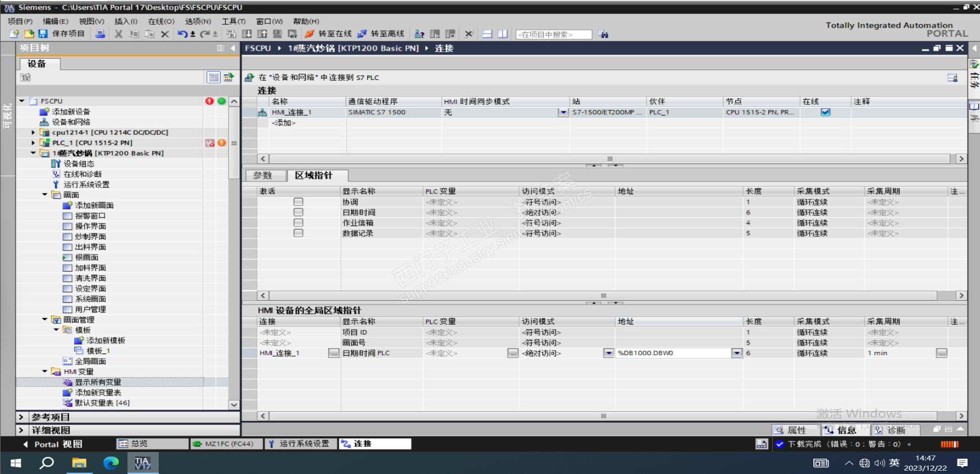Collapse the 画面管理 folder
The width and height of the screenshot is (980, 474).
pyautogui.click(x=44, y=320)
